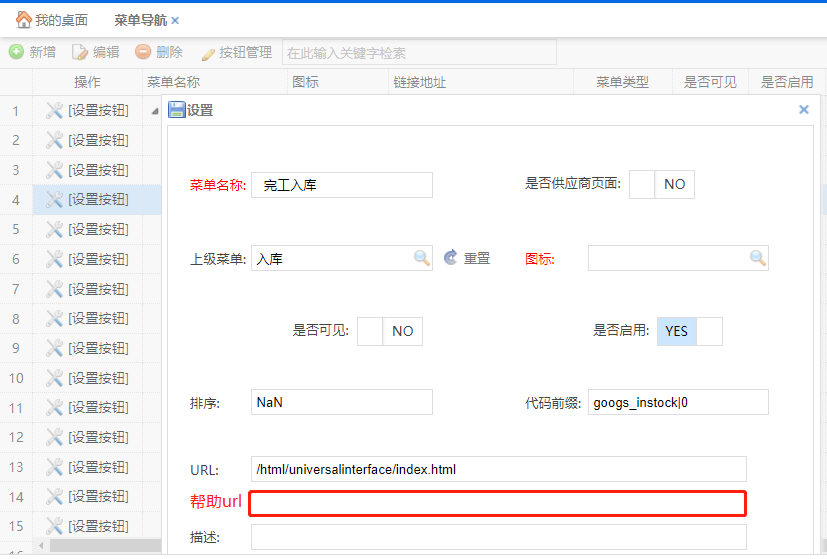
Task: Toggle the 是否供应商页面 switch
Action: pos(661,184)
